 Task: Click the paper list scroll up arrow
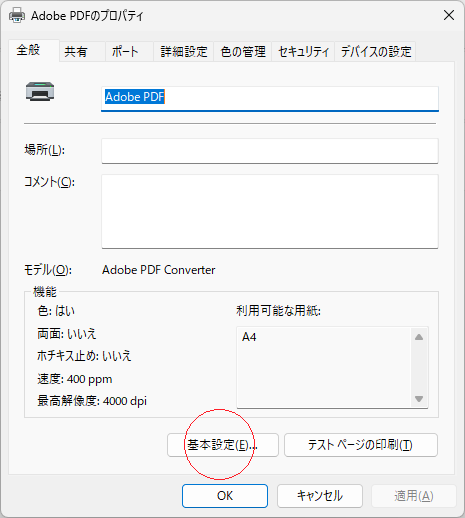coord(419,337)
